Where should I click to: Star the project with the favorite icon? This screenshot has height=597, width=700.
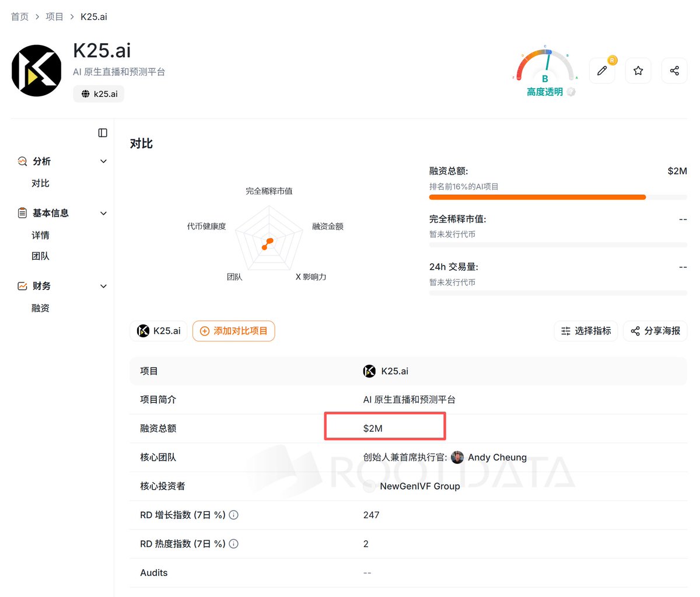[x=638, y=71]
